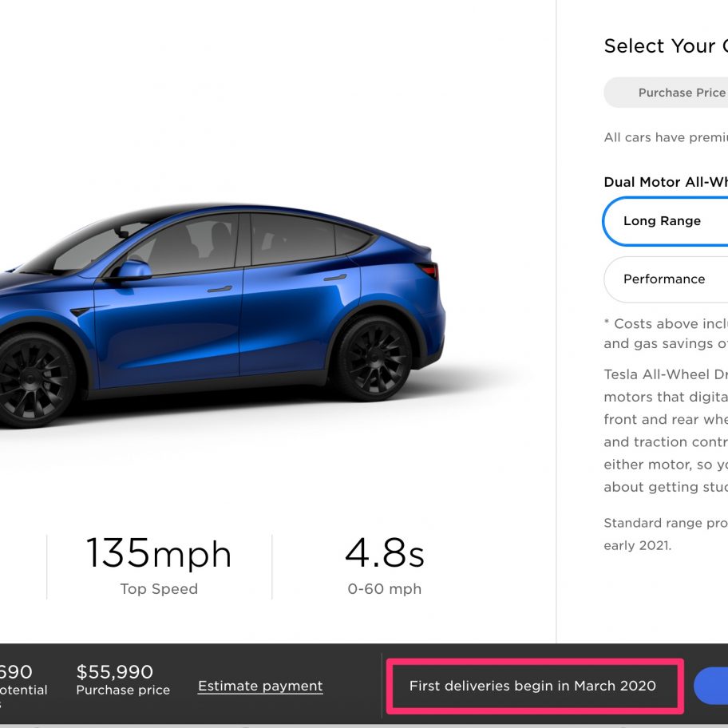
Task: Select the Long Range option
Action: click(665, 221)
